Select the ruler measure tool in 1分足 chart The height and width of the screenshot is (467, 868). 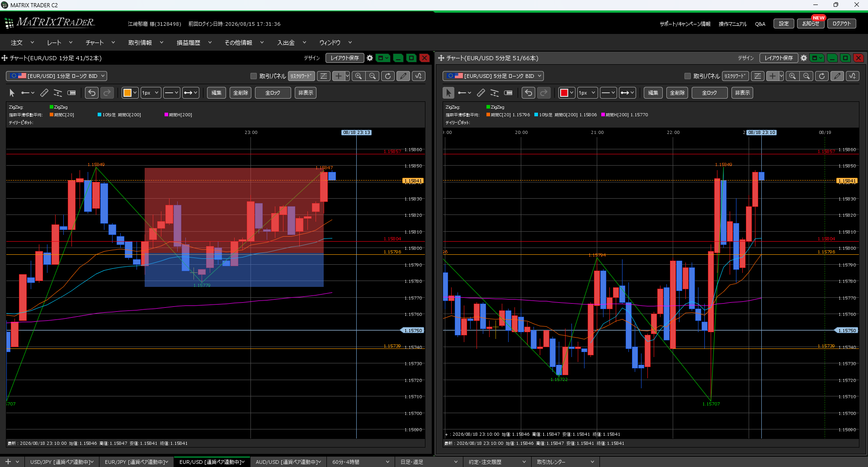point(44,93)
